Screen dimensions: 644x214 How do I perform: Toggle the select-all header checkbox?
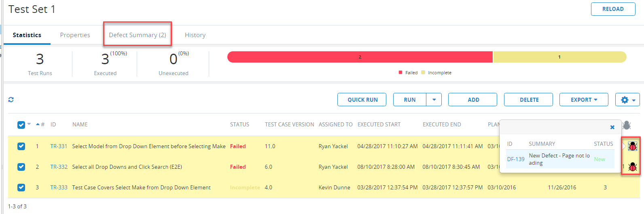tap(21, 125)
